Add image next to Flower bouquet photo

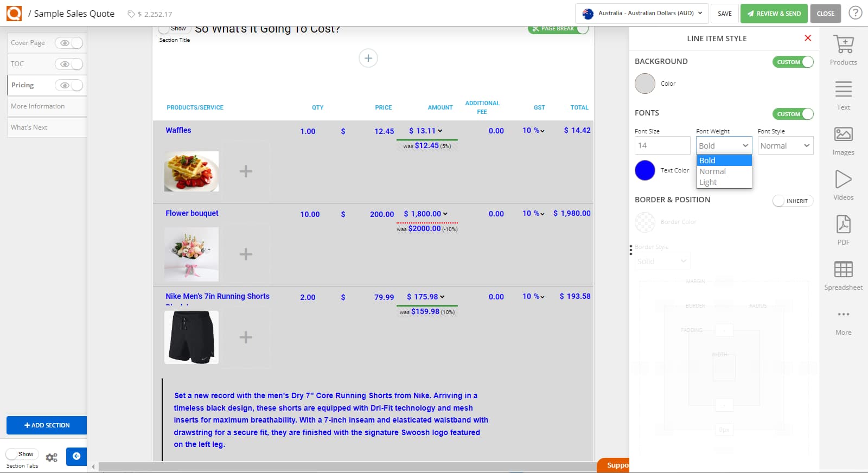point(246,254)
